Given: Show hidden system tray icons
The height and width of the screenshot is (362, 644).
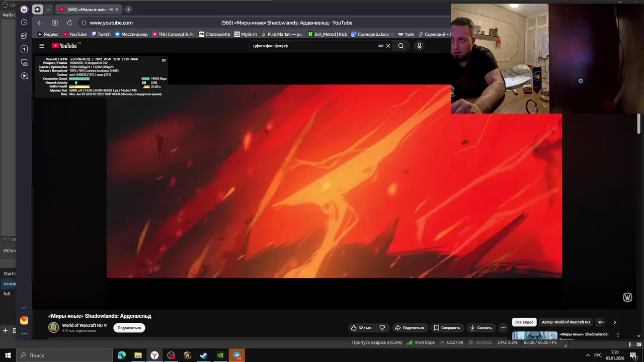Looking at the screenshot, I should coord(587,355).
